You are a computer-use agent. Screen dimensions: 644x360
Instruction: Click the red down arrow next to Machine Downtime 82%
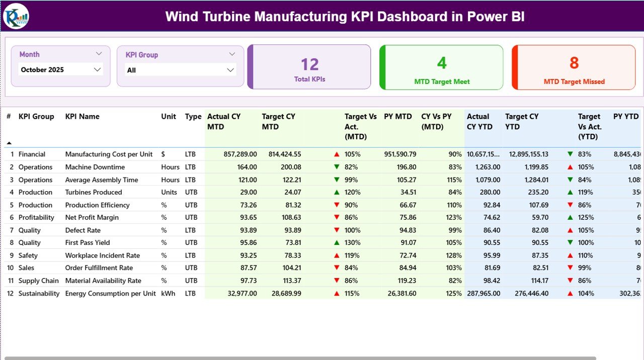pos(336,166)
